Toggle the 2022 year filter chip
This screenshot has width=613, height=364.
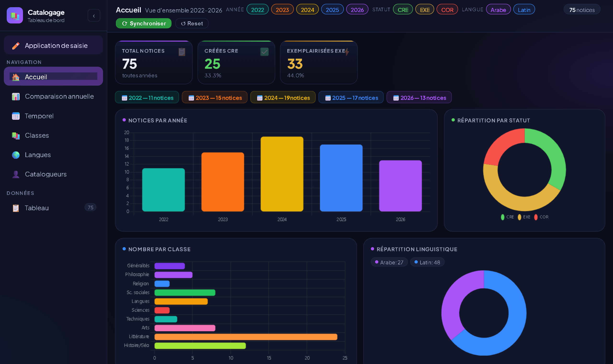[x=257, y=10]
